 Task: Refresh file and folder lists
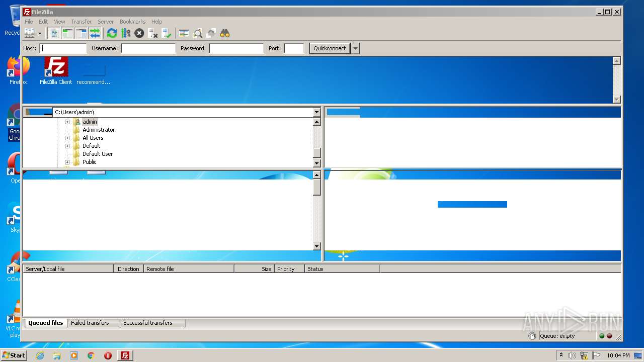tap(112, 33)
